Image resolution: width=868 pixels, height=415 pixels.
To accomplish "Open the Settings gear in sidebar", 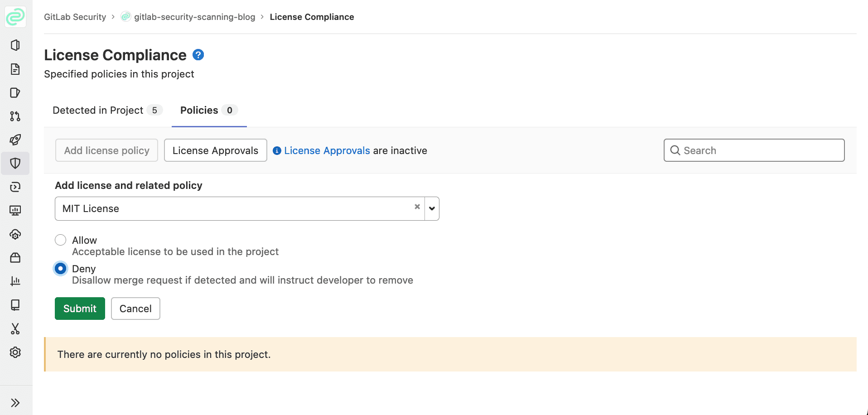I will 15,352.
